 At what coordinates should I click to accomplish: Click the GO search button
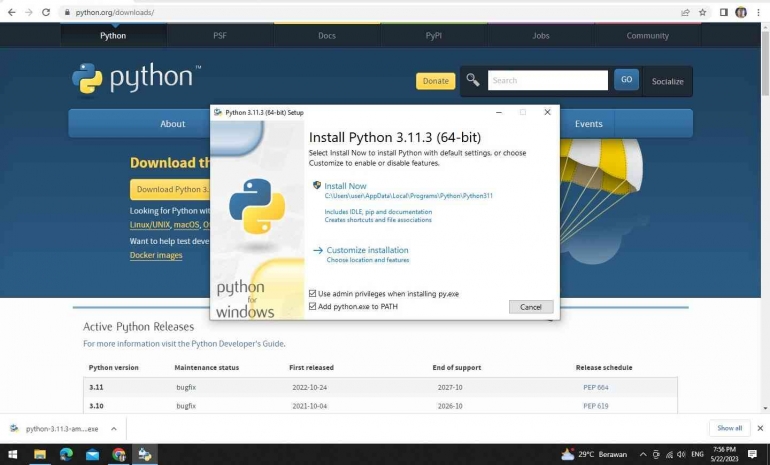click(626, 80)
